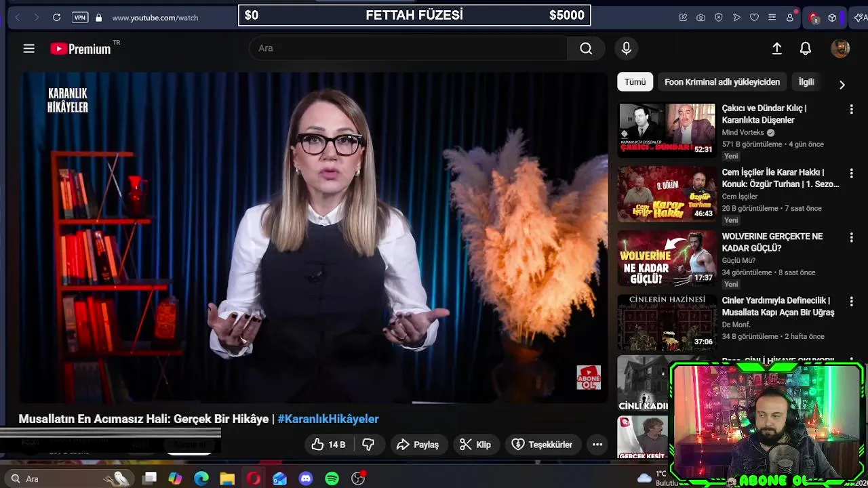Open the browser extensions cube icon

point(832,18)
